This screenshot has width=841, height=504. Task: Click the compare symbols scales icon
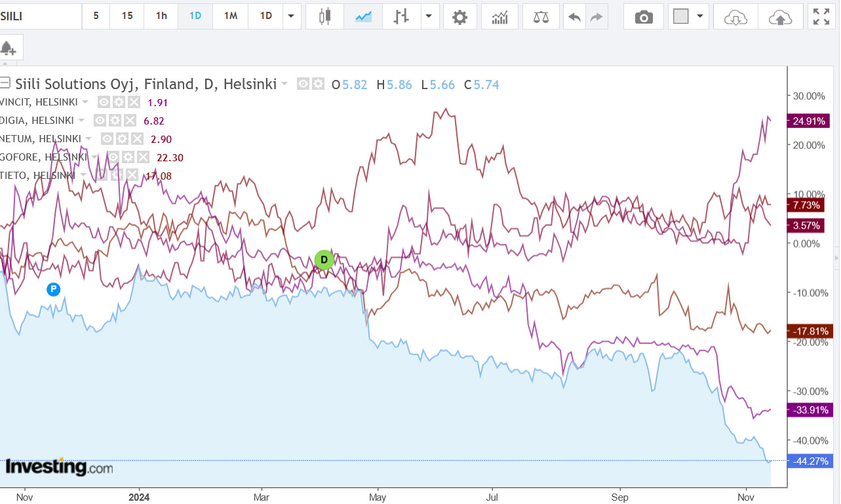pyautogui.click(x=541, y=16)
